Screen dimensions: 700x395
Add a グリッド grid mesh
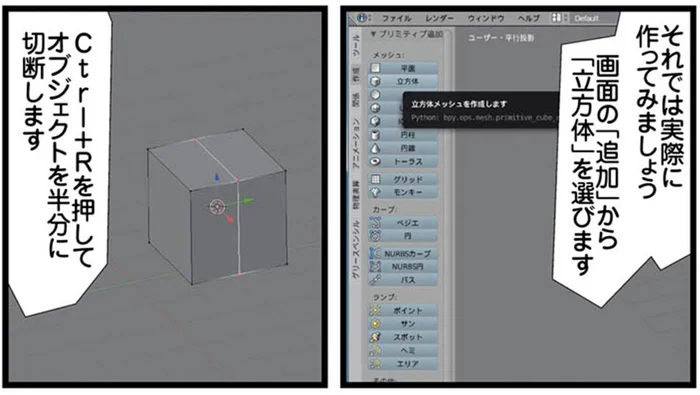403,179
